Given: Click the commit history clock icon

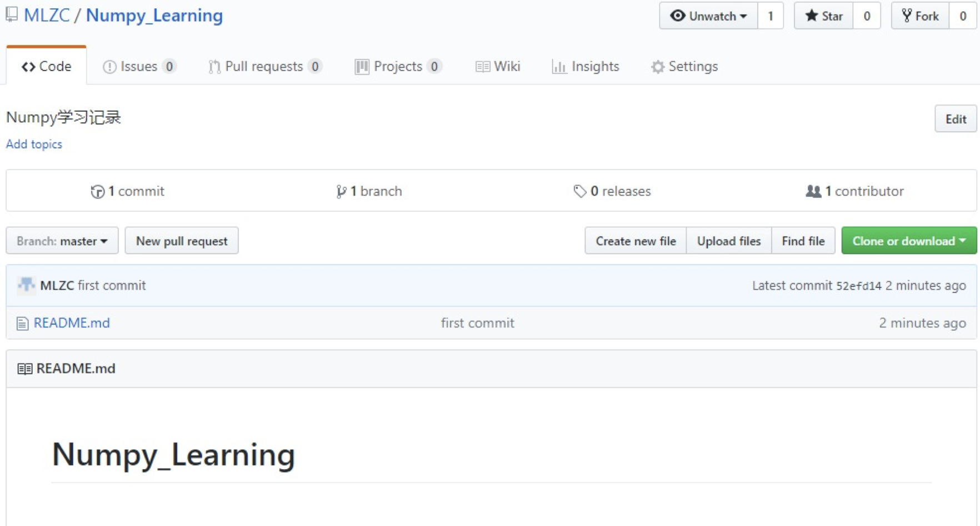Looking at the screenshot, I should tap(97, 192).
